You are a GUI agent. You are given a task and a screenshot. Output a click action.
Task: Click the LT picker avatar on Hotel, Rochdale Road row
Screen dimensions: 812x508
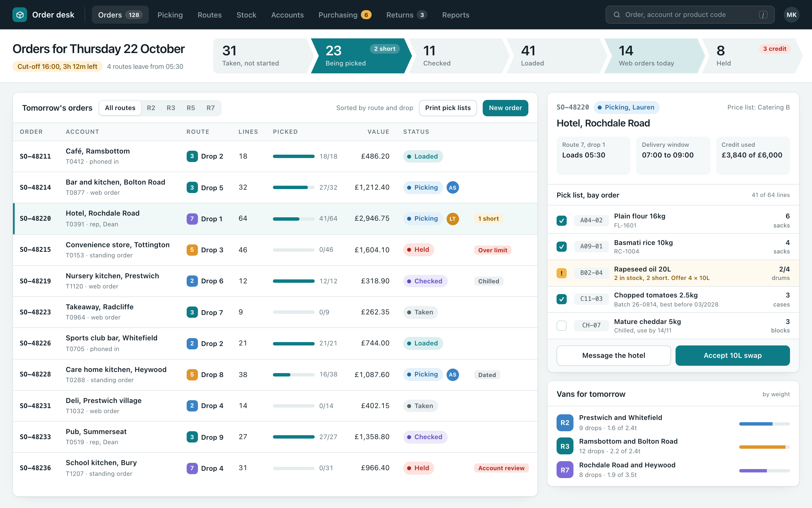[453, 219]
